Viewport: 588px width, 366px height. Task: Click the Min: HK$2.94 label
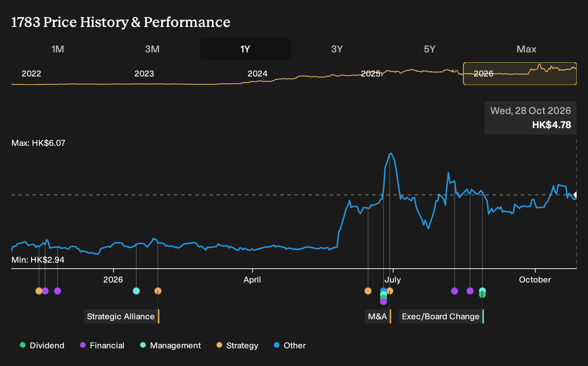38,260
